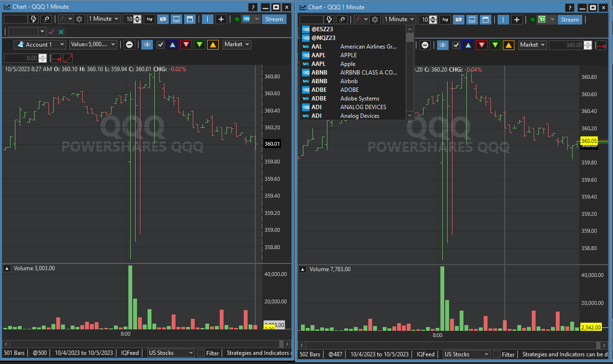Click the blue vertical line button in left window
613x364 pixels.
click(x=208, y=19)
